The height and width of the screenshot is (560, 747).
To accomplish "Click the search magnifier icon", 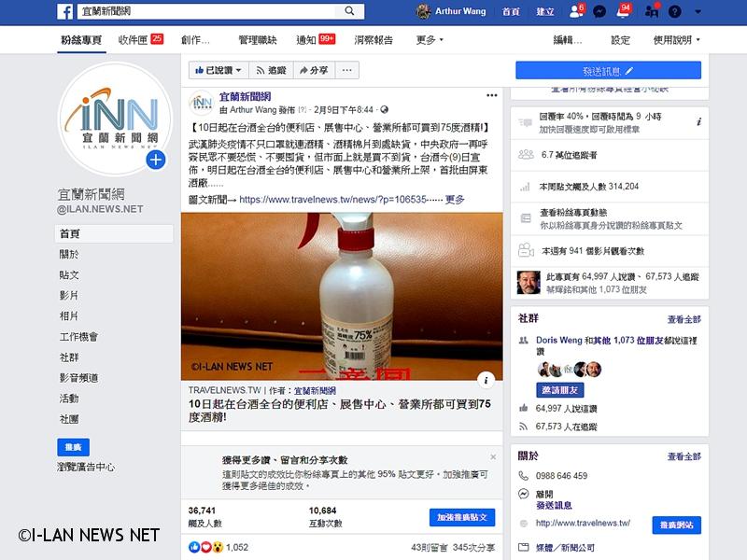I will click(x=350, y=11).
